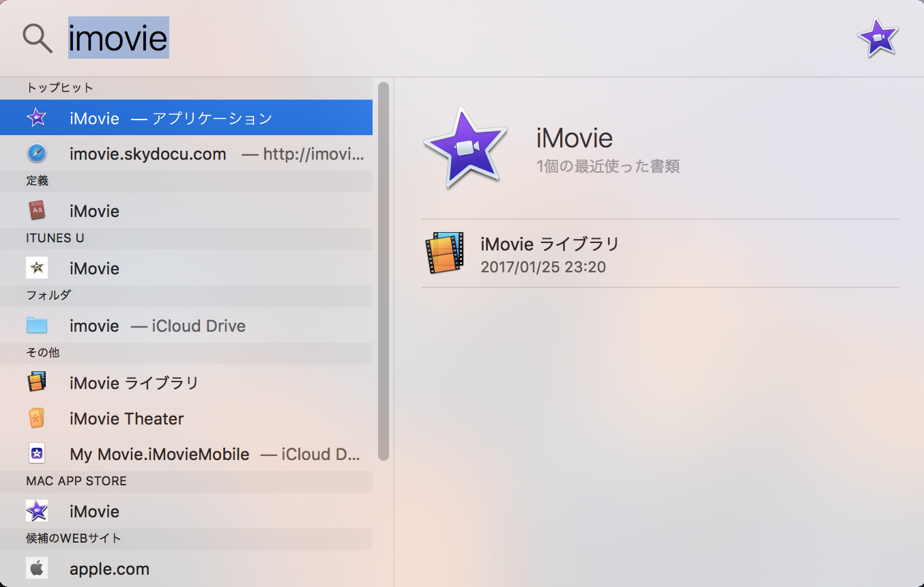This screenshot has width=924, height=587.
Task: Click the iMovie ライブラリ film icon in the preview pane
Action: (x=444, y=253)
